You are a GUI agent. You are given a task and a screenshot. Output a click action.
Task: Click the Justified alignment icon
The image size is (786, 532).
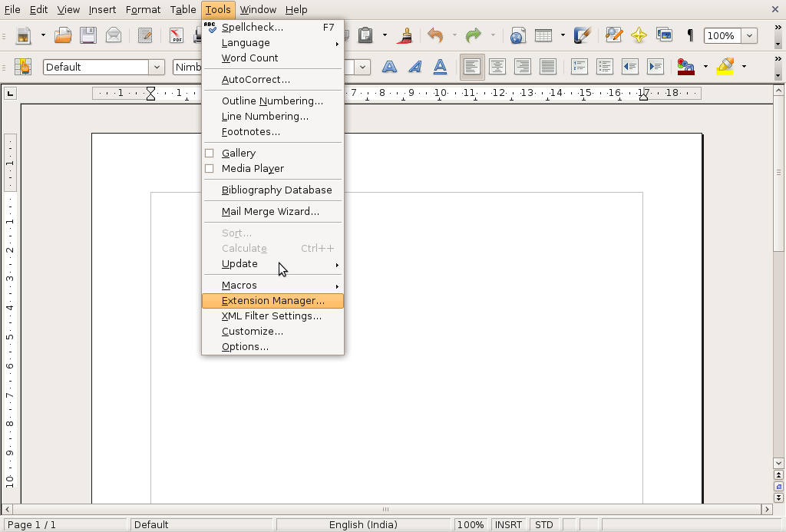[548, 67]
